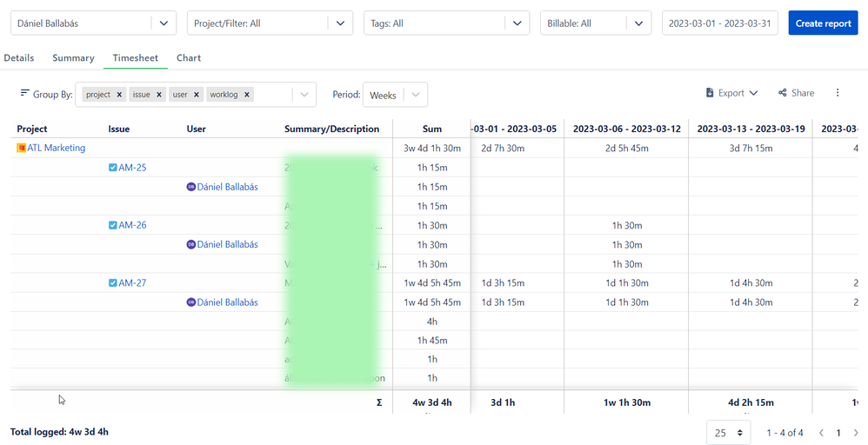Click the user avatar under AM-26
Viewport: 868px width, 445px height.
click(191, 244)
